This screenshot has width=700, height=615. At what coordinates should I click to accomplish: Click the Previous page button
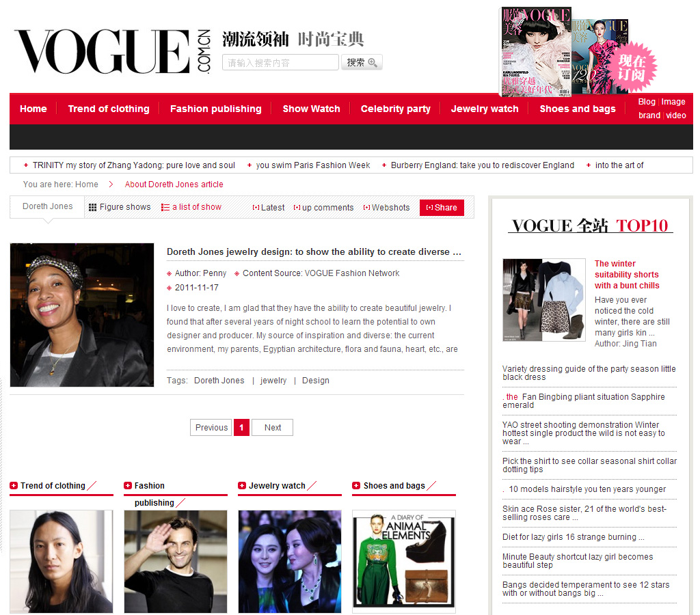211,428
